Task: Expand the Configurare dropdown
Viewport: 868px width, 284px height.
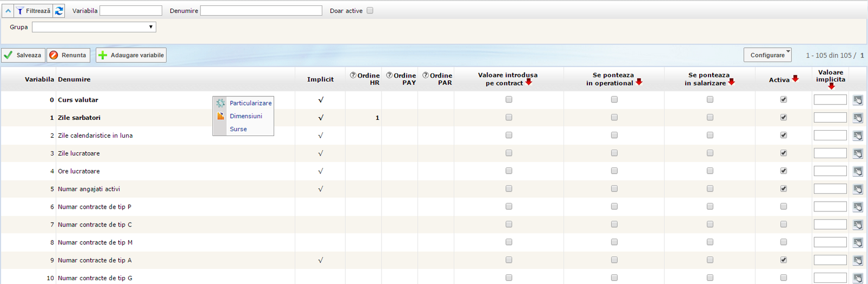Action: (x=768, y=55)
